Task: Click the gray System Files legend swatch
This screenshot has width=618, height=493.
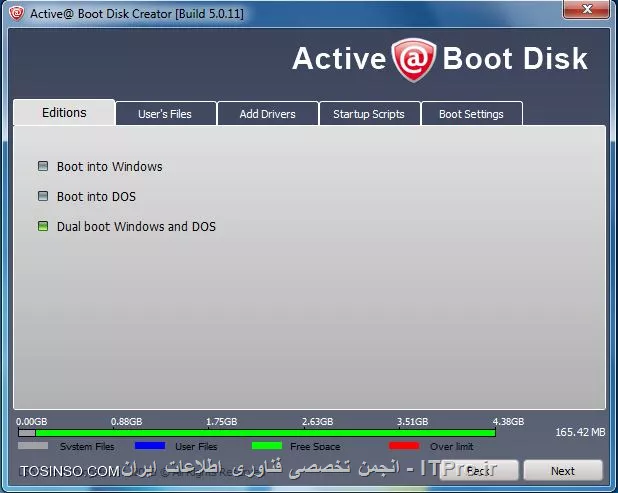Action: pos(33,446)
